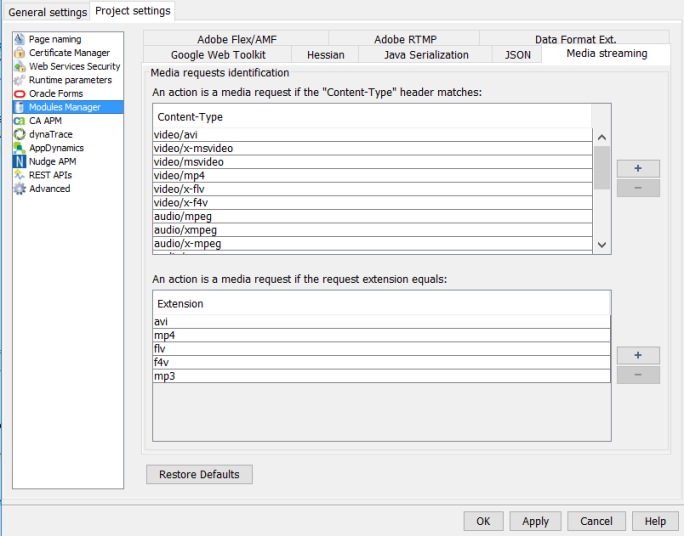Add a new Content-Type entry with plus
The width and height of the screenshot is (684, 536).
(x=638, y=168)
